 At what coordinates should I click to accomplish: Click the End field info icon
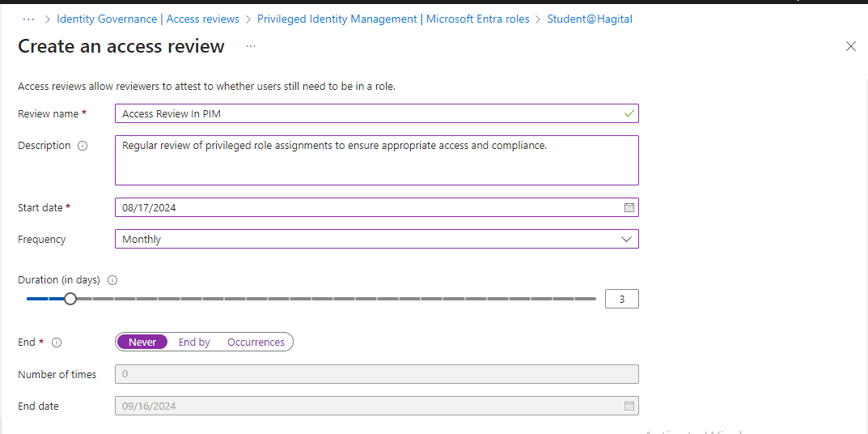(57, 343)
